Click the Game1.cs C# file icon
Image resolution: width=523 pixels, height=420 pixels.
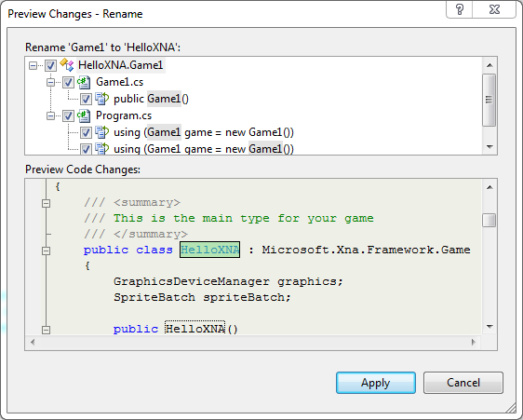(x=84, y=82)
